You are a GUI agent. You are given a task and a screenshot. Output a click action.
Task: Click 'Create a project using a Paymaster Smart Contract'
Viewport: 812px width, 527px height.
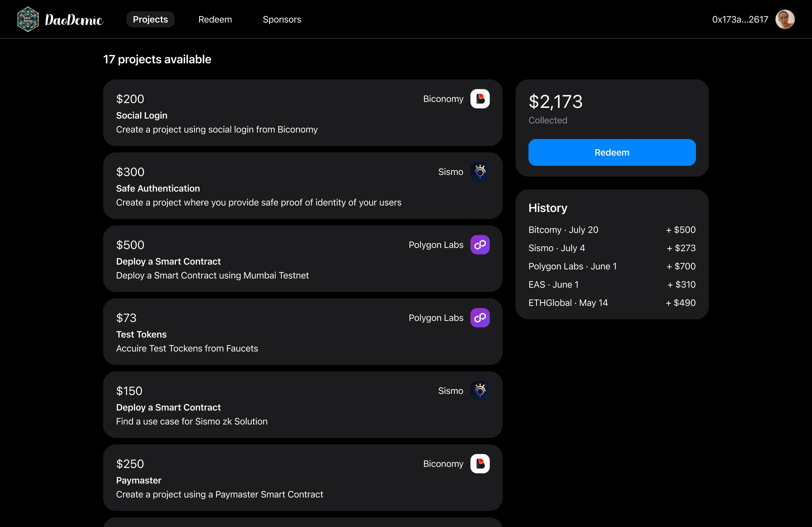(x=219, y=494)
